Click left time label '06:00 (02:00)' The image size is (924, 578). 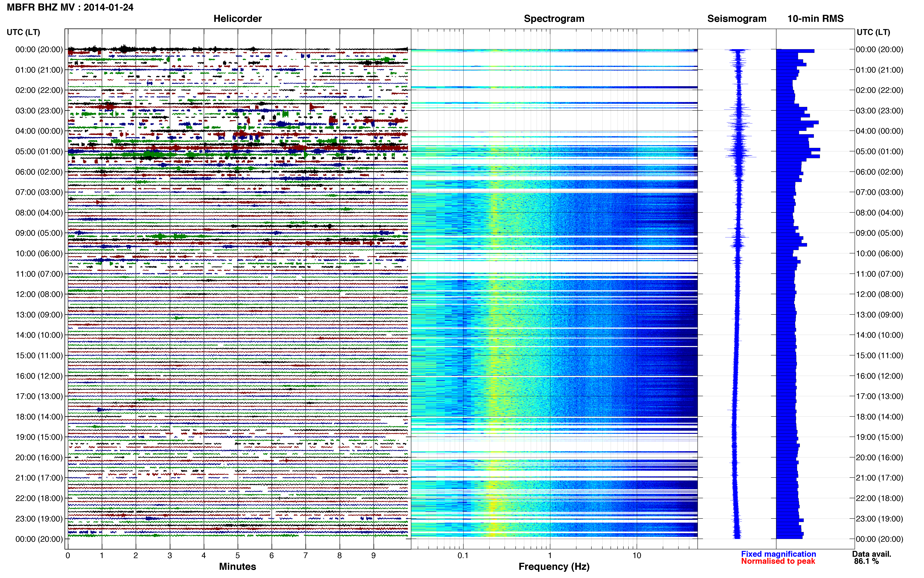[x=39, y=172]
